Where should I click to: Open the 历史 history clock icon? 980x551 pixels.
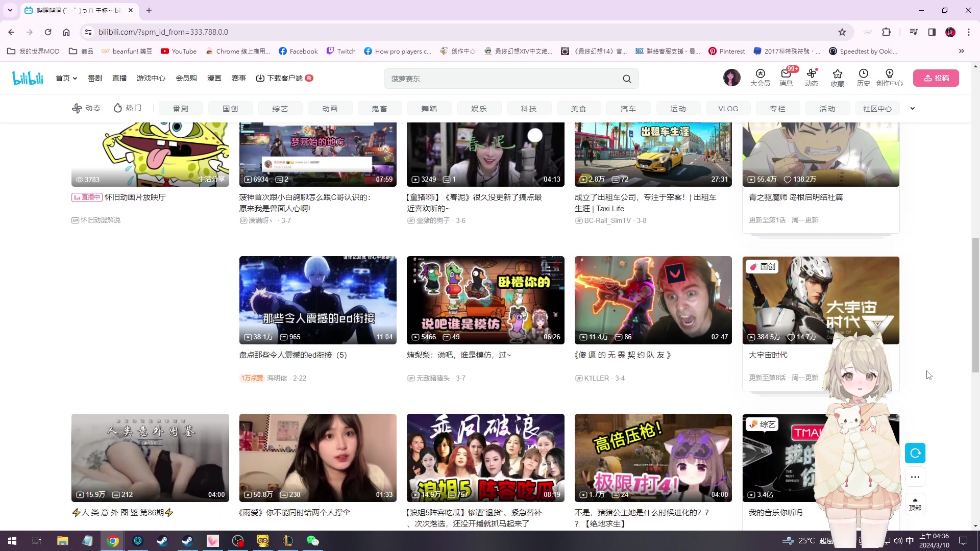click(863, 78)
